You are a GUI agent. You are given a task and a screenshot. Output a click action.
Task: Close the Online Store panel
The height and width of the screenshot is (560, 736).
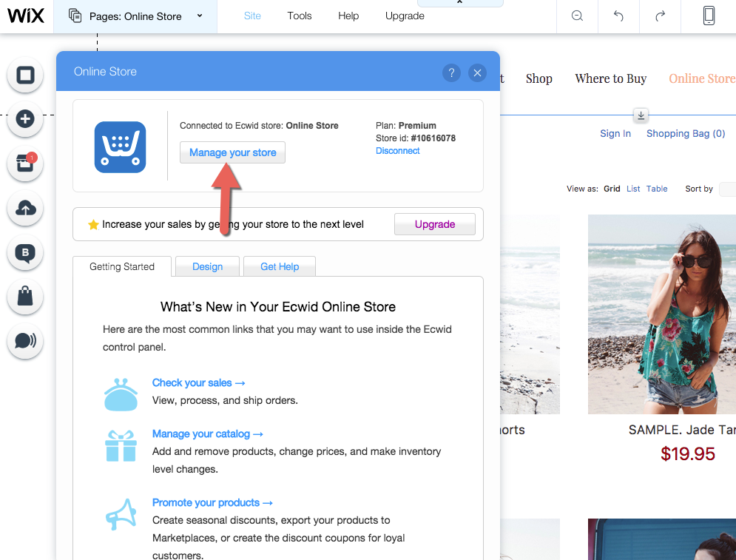click(477, 72)
